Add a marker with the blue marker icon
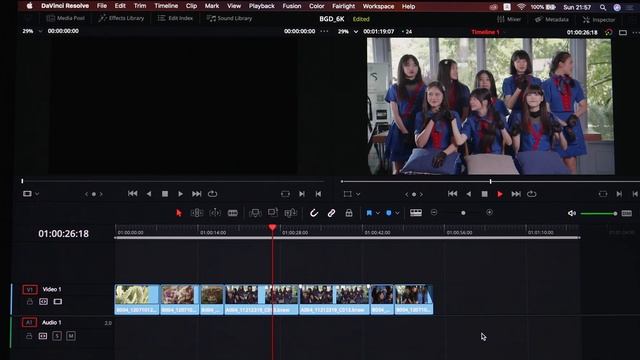The width and height of the screenshot is (640, 360). point(389,213)
